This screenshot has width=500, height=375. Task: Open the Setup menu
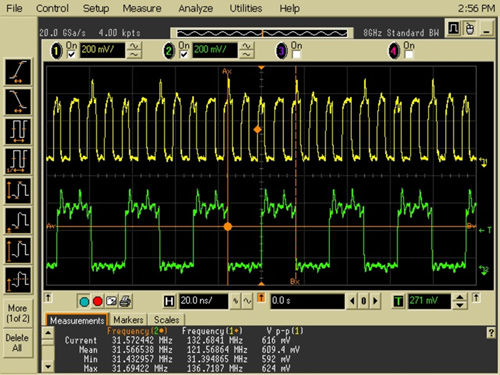click(96, 8)
